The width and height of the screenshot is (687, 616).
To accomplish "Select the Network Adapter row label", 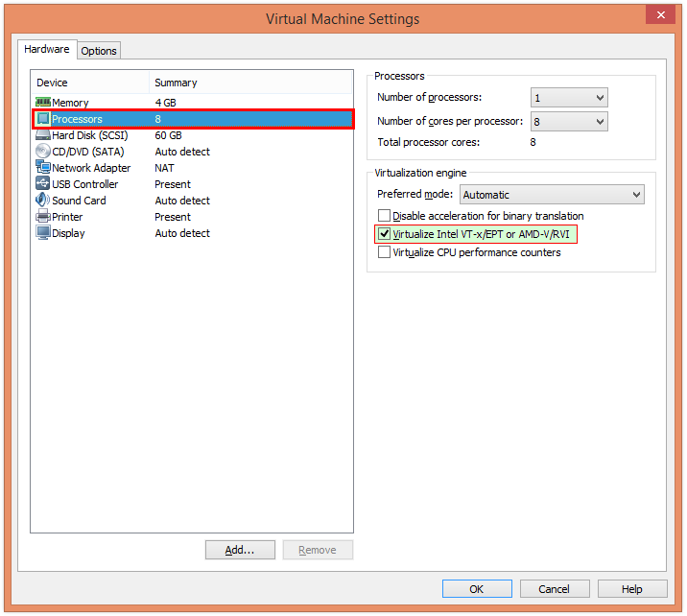I will click(x=91, y=168).
